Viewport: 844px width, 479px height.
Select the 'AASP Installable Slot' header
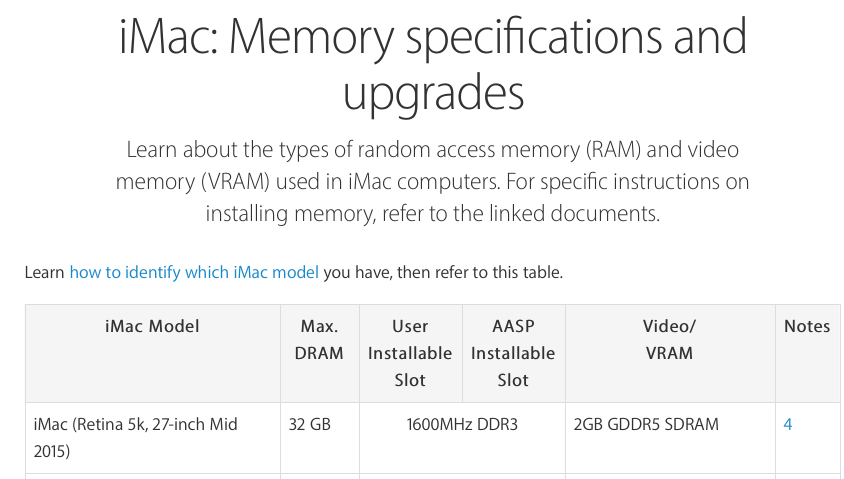tap(513, 353)
